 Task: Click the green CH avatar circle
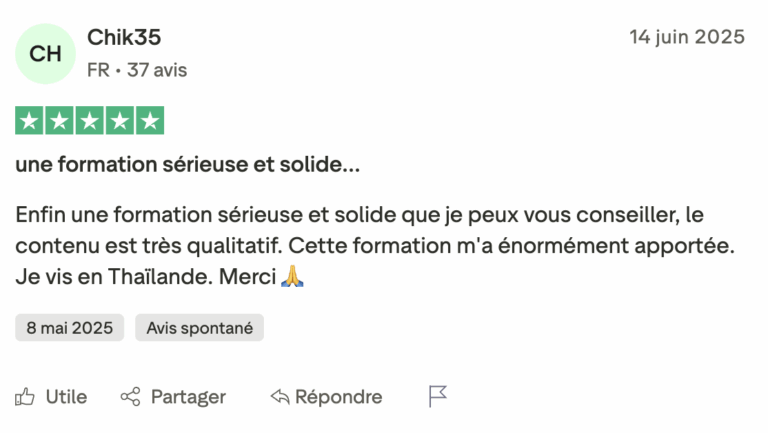(45, 54)
